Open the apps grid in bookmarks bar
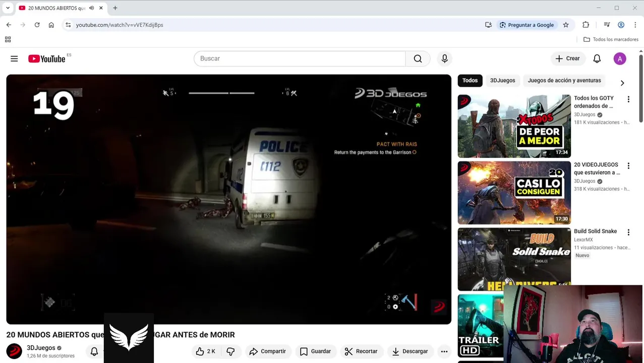 point(8,39)
